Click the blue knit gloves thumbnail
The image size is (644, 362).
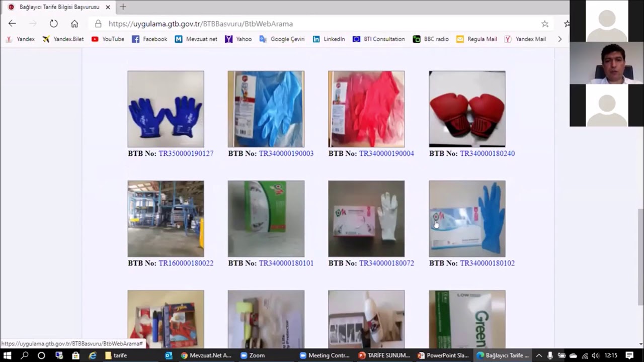166,109
